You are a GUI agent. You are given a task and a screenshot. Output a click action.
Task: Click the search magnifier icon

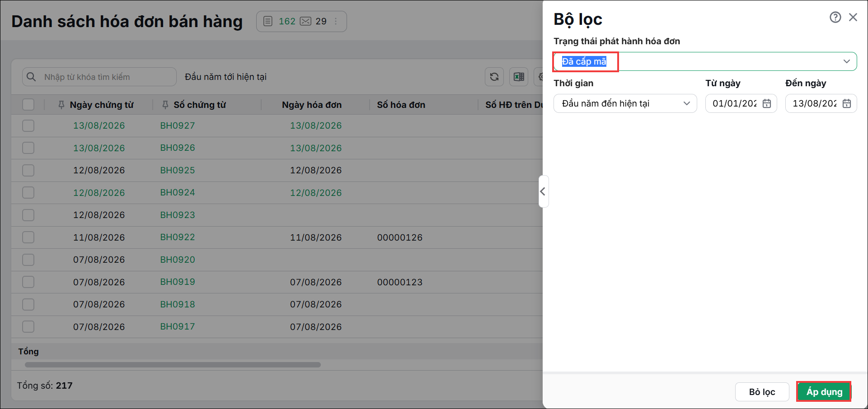31,77
